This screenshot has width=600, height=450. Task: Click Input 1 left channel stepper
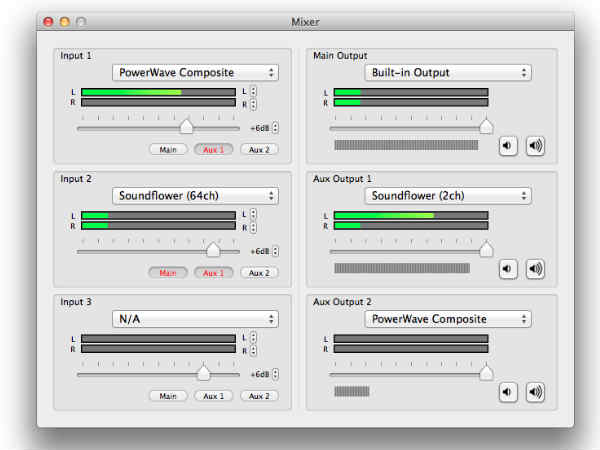pyautogui.click(x=253, y=92)
